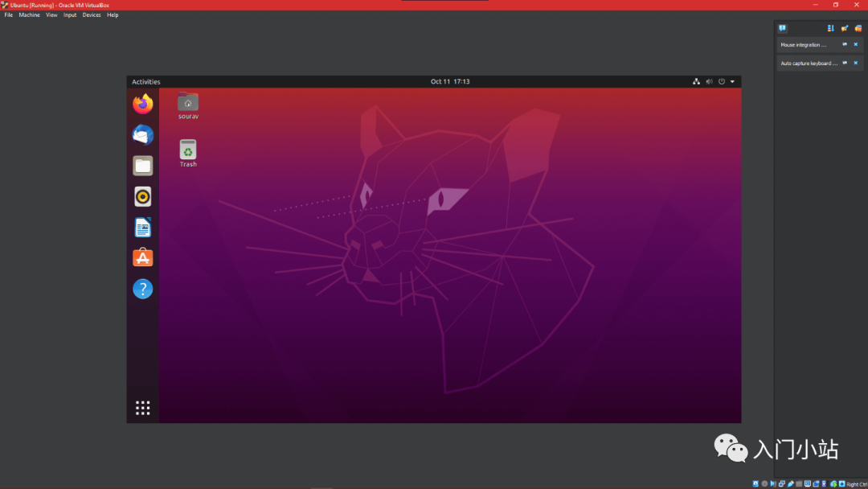Click Activities in the Ubuntu top bar
Image resolution: width=868 pixels, height=489 pixels.
click(x=146, y=81)
